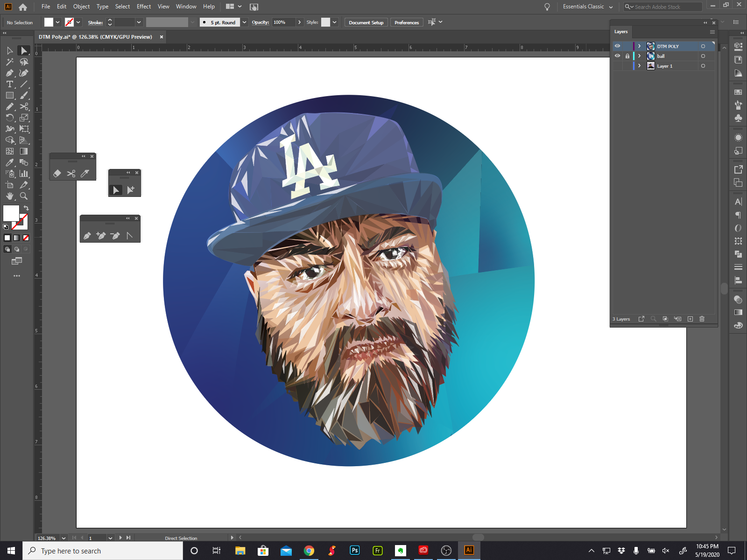This screenshot has width=747, height=560.
Task: Select the Type tool
Action: pyautogui.click(x=9, y=84)
